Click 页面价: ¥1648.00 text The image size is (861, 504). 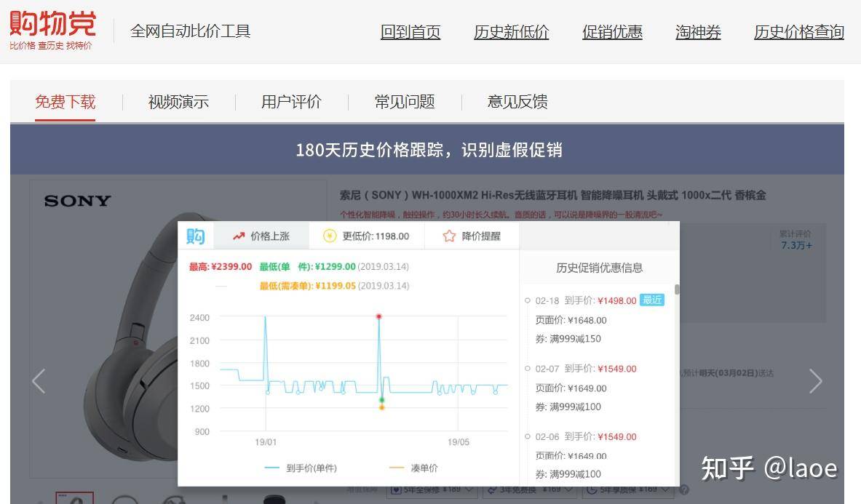pyautogui.click(x=571, y=320)
